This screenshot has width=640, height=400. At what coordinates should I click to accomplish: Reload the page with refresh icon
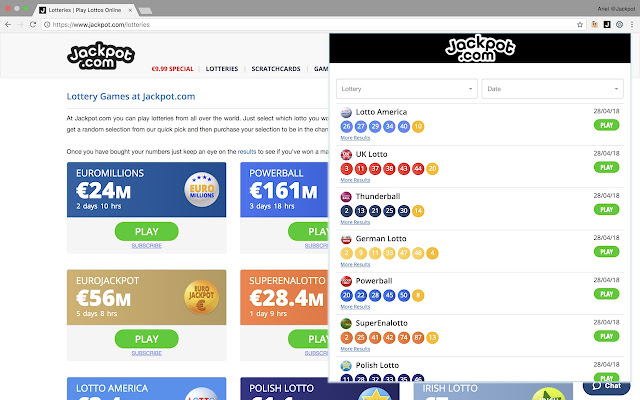33,24
